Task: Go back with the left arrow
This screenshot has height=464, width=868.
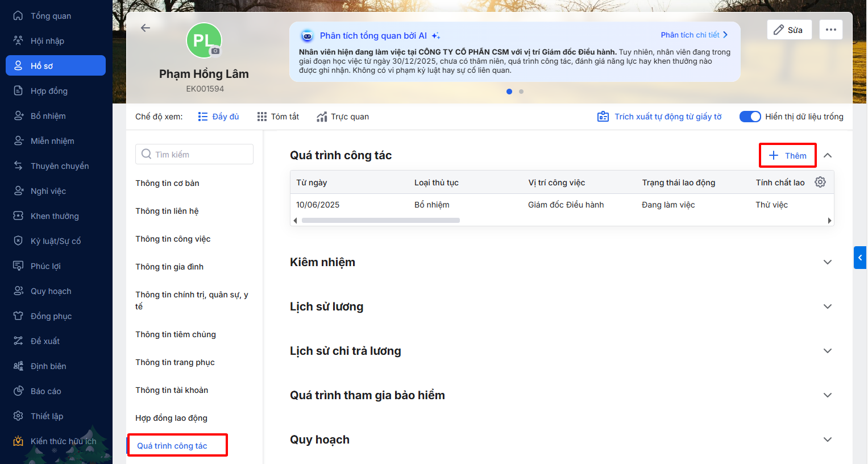Action: click(x=146, y=28)
